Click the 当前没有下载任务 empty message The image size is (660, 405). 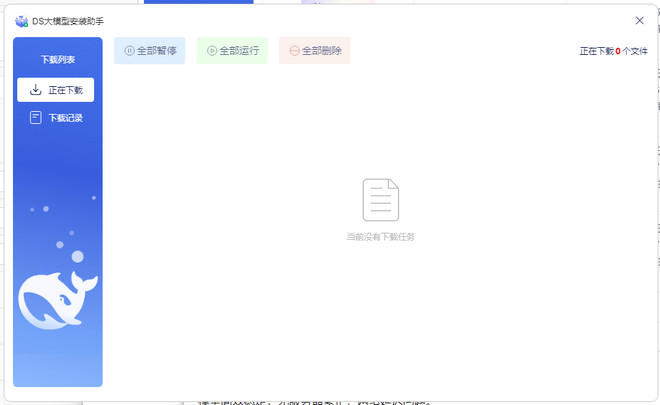coord(380,237)
